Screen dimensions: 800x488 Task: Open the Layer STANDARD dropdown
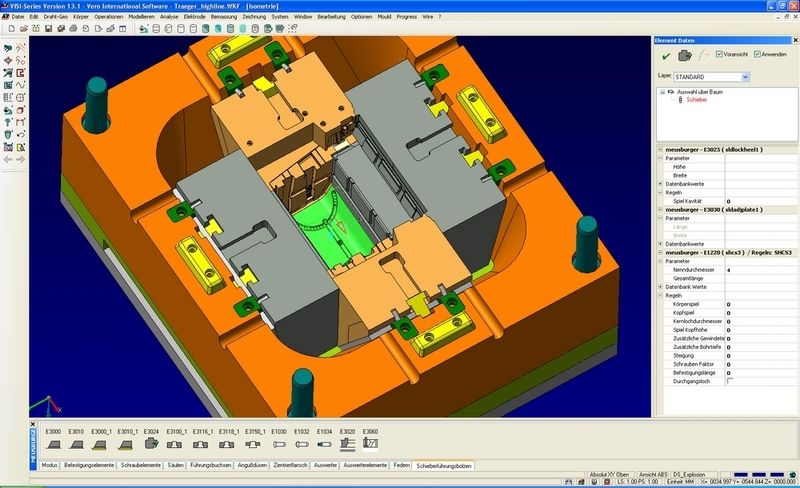coord(745,77)
